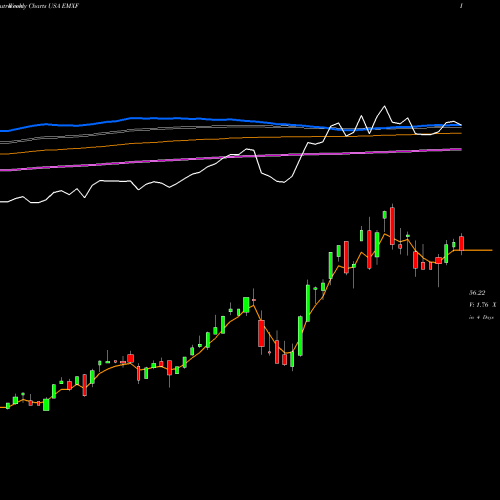Screen dimensions: 500x500
Task: Click the white line's highest peak
Action: (384, 106)
